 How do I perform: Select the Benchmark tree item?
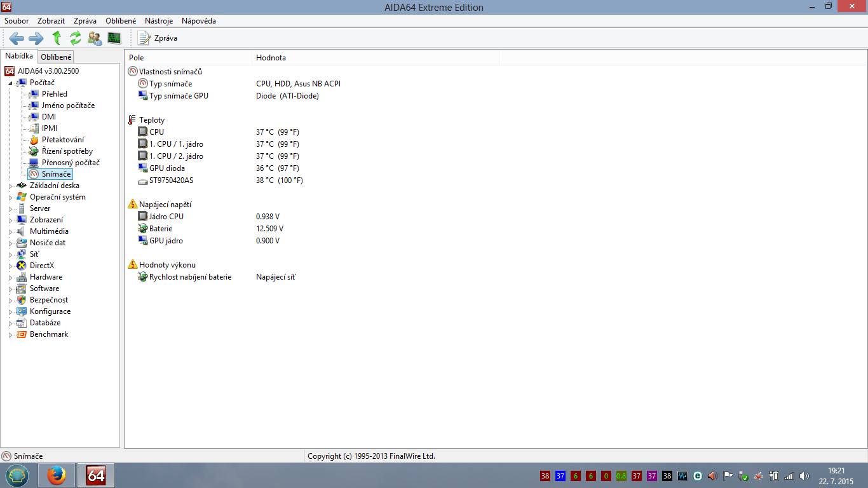pyautogui.click(x=48, y=334)
